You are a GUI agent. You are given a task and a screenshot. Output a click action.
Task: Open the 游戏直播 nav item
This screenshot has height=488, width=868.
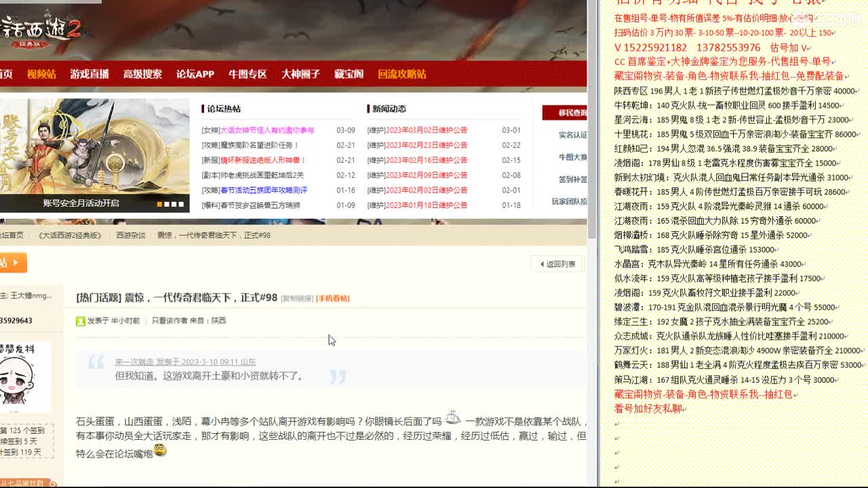90,75
